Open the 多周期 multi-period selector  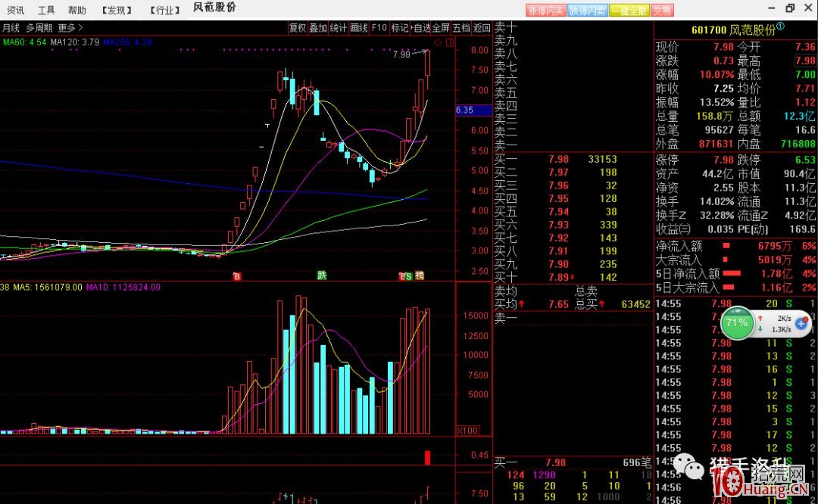pos(39,28)
